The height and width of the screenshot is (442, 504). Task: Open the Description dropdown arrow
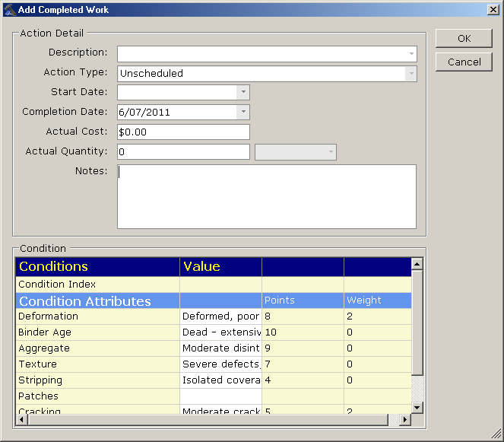pos(411,54)
